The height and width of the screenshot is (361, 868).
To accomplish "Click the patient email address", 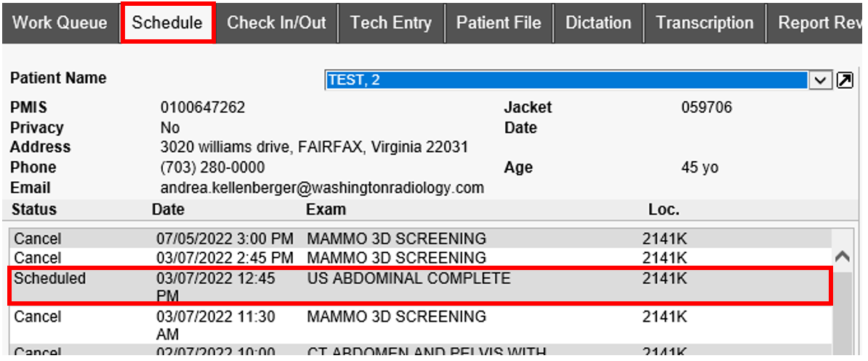I will pyautogui.click(x=322, y=188).
